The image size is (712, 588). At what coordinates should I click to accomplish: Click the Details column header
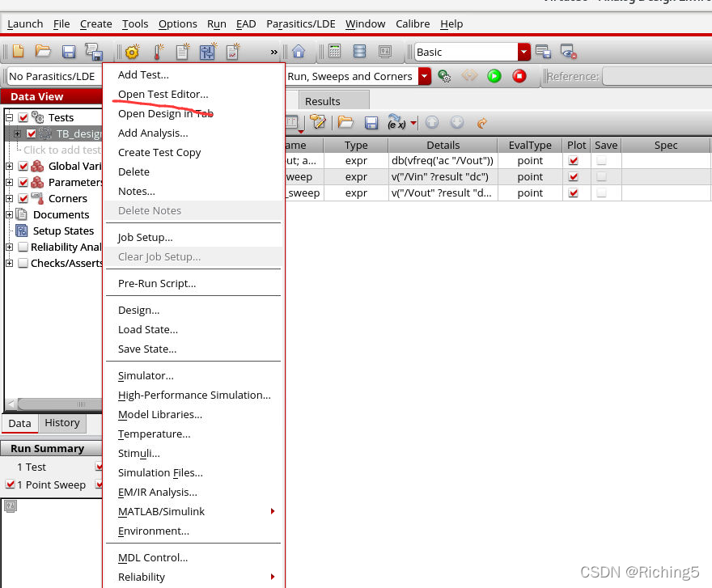[x=443, y=146]
